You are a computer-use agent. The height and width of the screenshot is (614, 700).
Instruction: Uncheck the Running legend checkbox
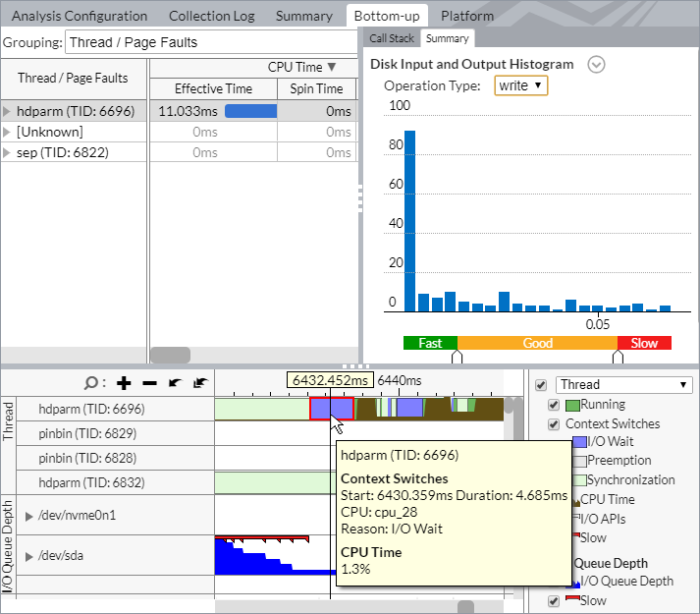point(555,405)
